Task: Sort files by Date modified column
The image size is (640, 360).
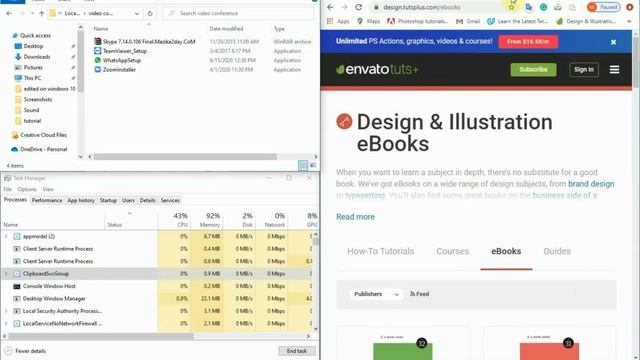Action: pos(226,29)
